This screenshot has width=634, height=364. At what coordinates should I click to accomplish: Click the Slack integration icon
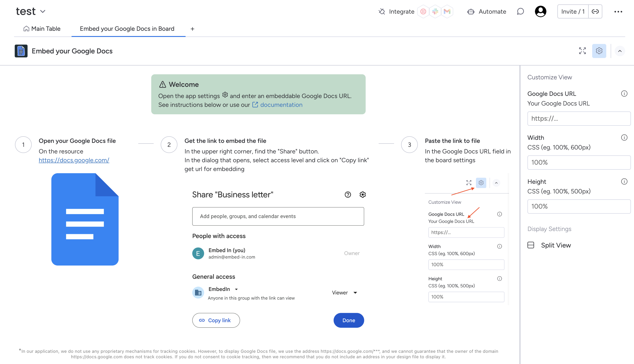(435, 11)
